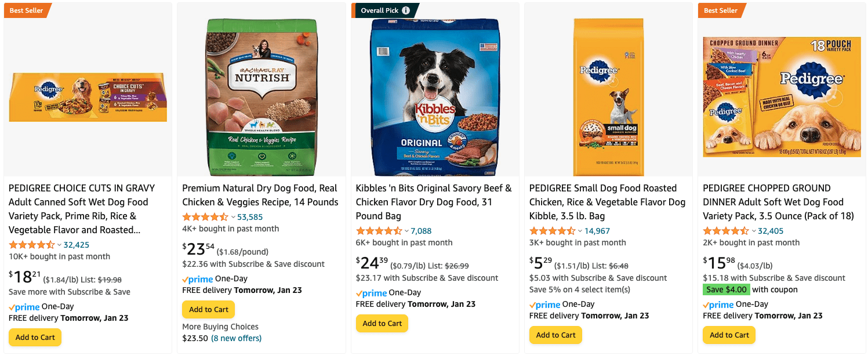
Task: Click the Best Seller badge on Pedigree Chopped Ground Dinner
Action: [721, 10]
